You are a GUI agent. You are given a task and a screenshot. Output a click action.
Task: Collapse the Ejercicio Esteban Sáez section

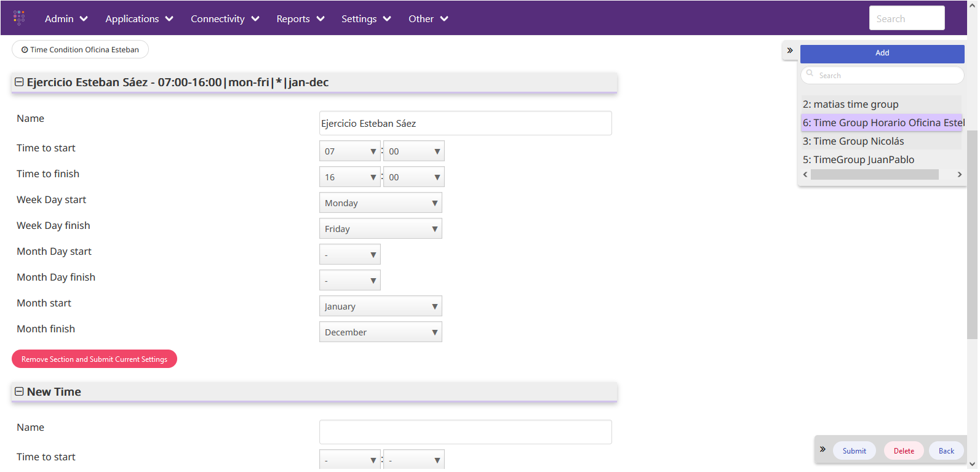coord(19,82)
